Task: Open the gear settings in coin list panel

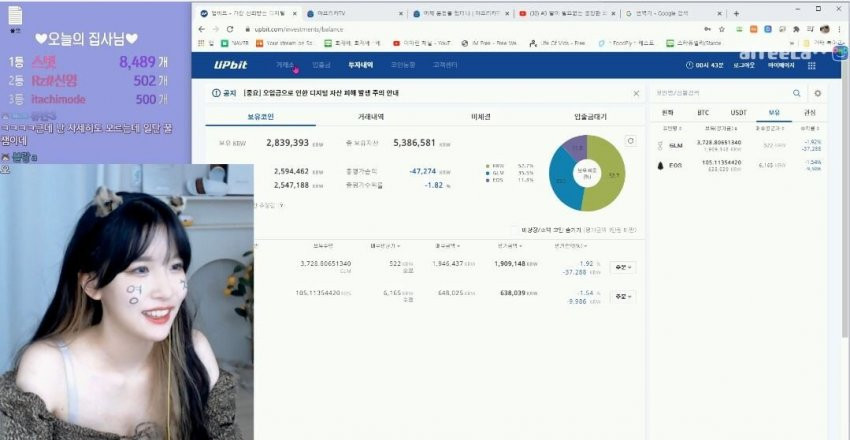Action: click(817, 93)
